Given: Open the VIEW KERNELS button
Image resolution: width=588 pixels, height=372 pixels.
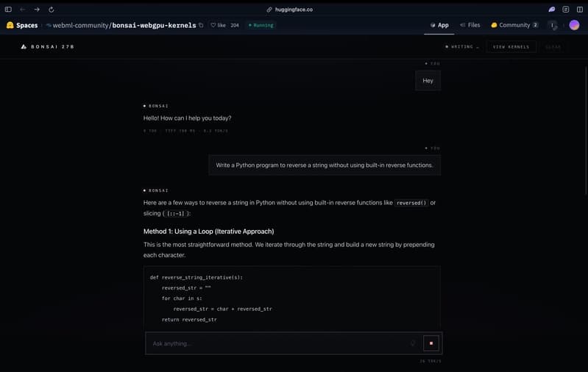Looking at the screenshot, I should pos(511,47).
